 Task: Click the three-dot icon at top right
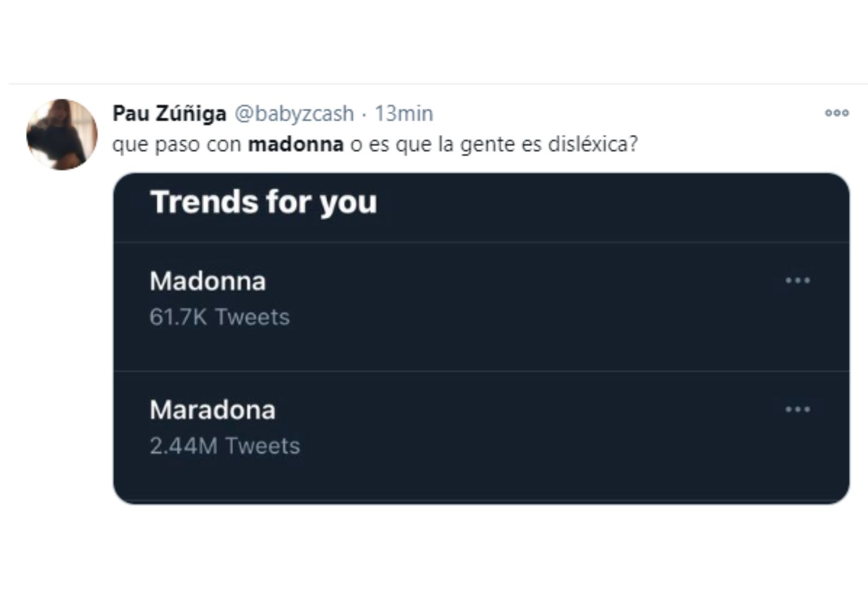pyautogui.click(x=837, y=112)
